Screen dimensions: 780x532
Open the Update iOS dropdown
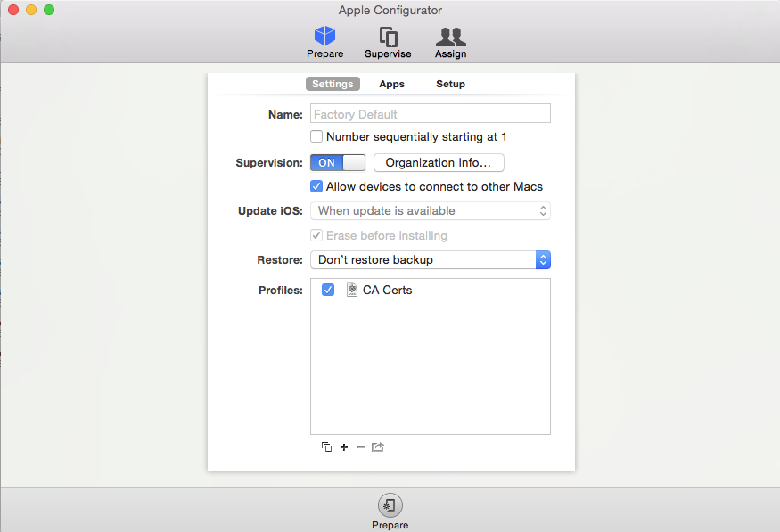[431, 211]
